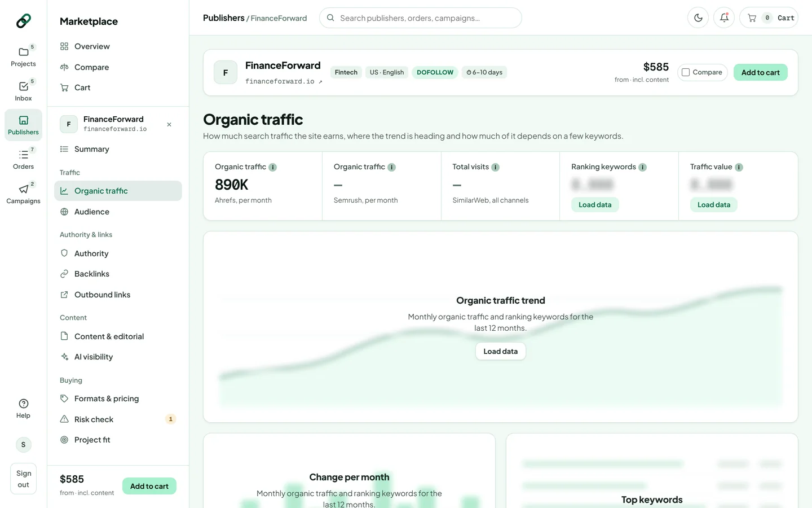Toggle dark mode with the moon icon
This screenshot has width=812, height=508.
click(x=698, y=17)
